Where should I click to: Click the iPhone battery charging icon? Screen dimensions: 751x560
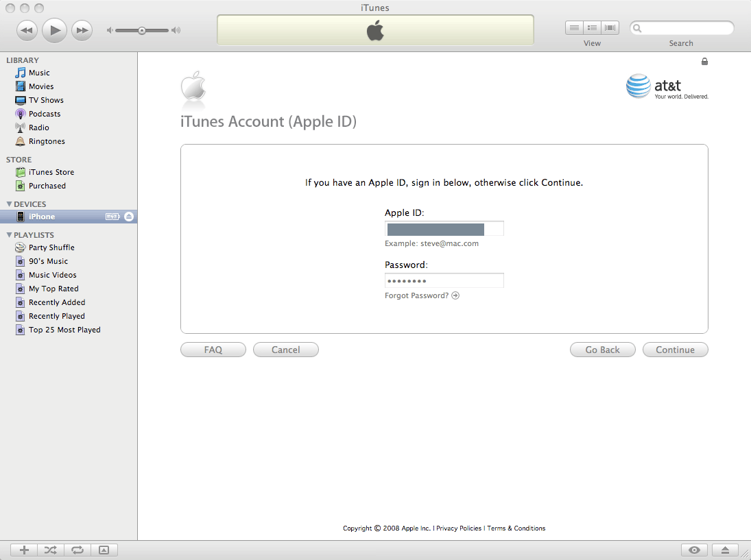point(112,217)
